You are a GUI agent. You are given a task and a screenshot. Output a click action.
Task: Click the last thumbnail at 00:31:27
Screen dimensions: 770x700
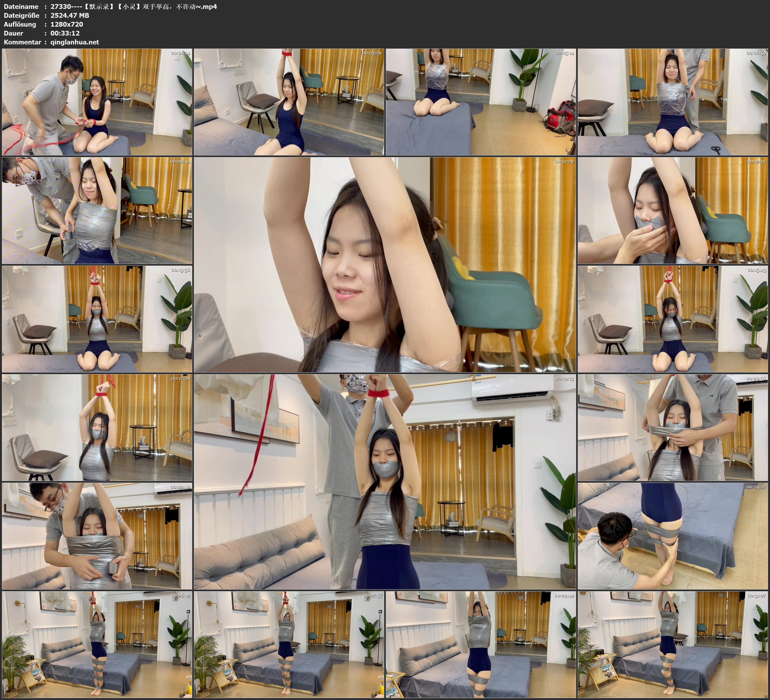(x=672, y=644)
